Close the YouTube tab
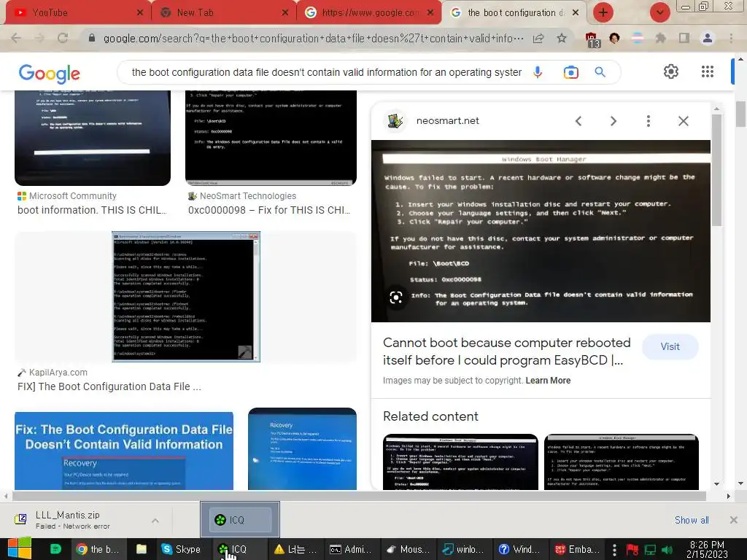This screenshot has width=747, height=560. 139,13
